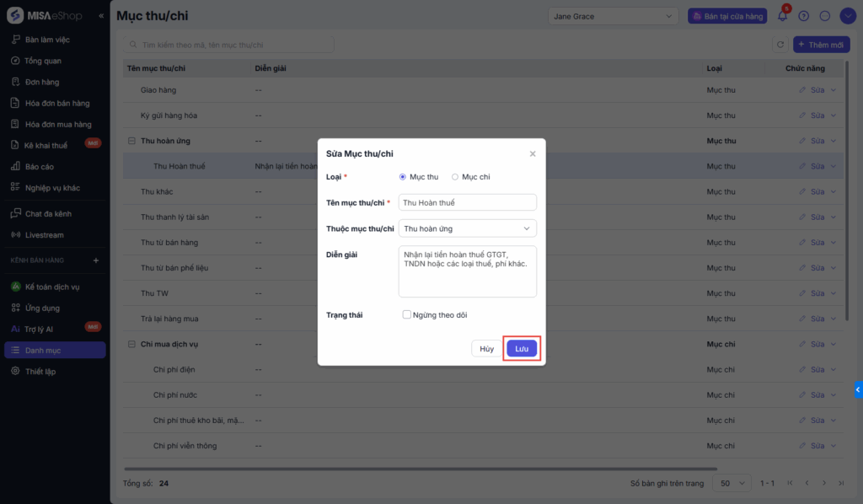
Task: Click the Tên mục thu/chi input field
Action: (x=467, y=202)
